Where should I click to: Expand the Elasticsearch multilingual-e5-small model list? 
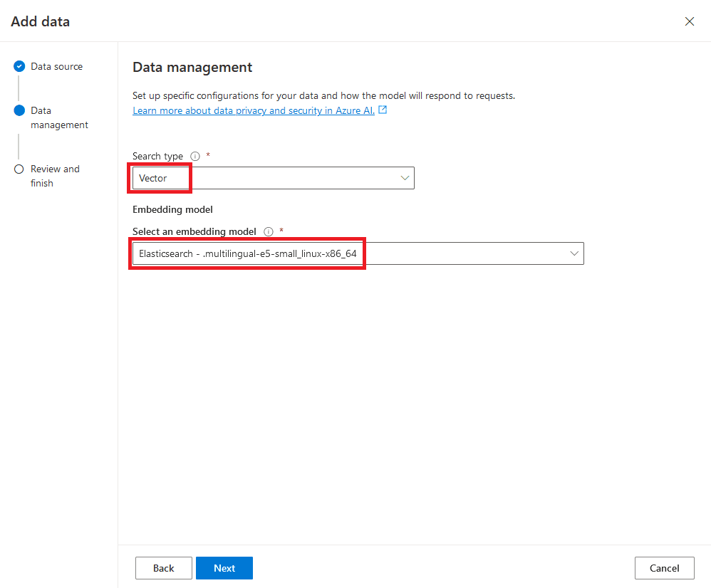pyautogui.click(x=356, y=253)
